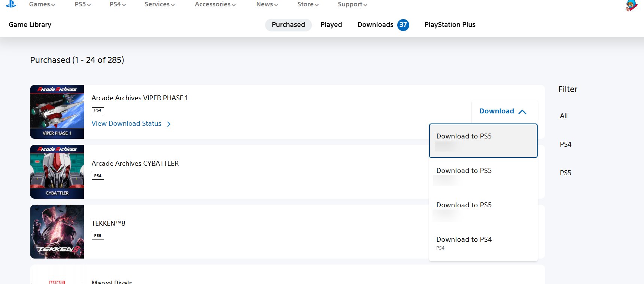Select the highlighted first Download to PS5 option

(483, 141)
